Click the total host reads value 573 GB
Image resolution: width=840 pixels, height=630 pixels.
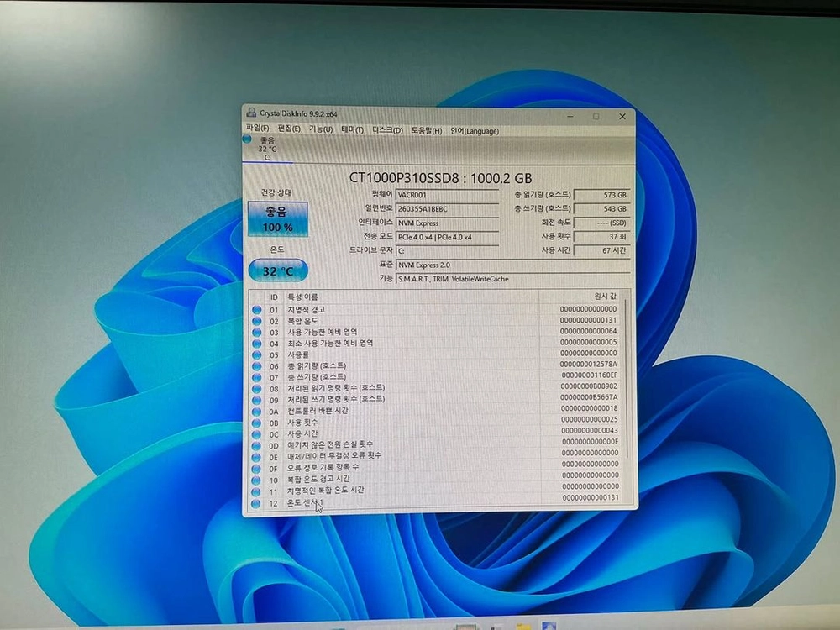(601, 195)
